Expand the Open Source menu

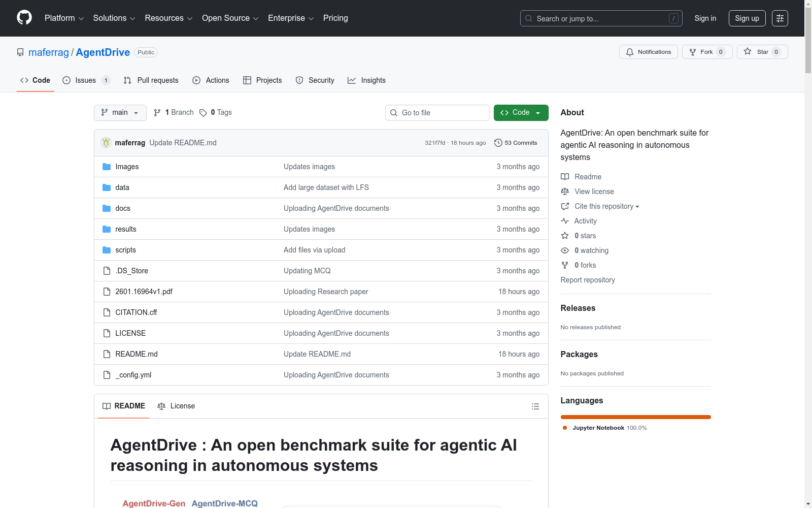coord(230,18)
